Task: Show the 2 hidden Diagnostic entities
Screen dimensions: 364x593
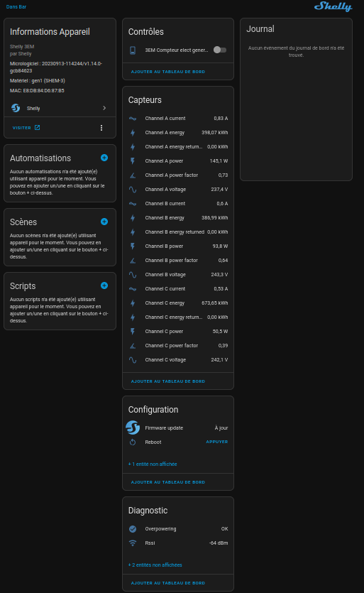Action: [155, 565]
